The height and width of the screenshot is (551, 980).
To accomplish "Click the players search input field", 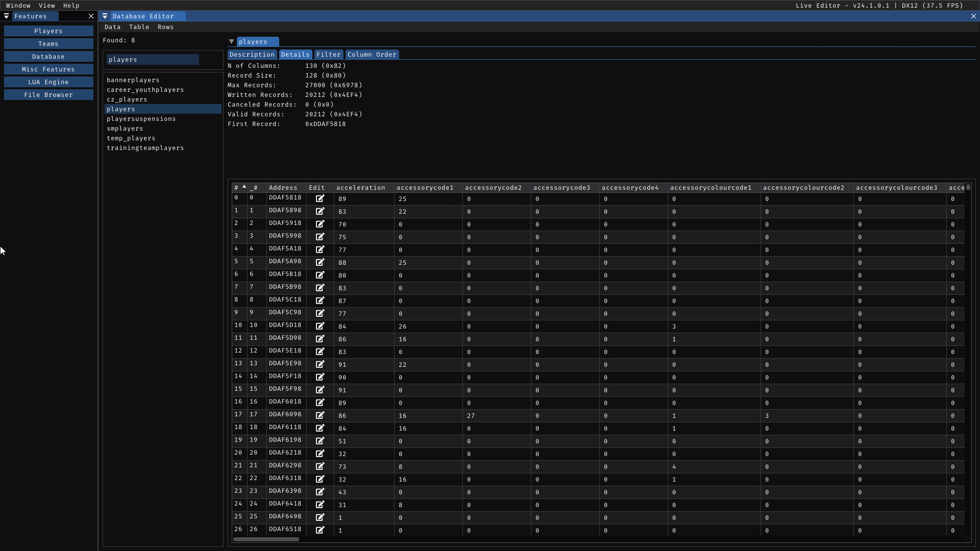I will click(153, 60).
